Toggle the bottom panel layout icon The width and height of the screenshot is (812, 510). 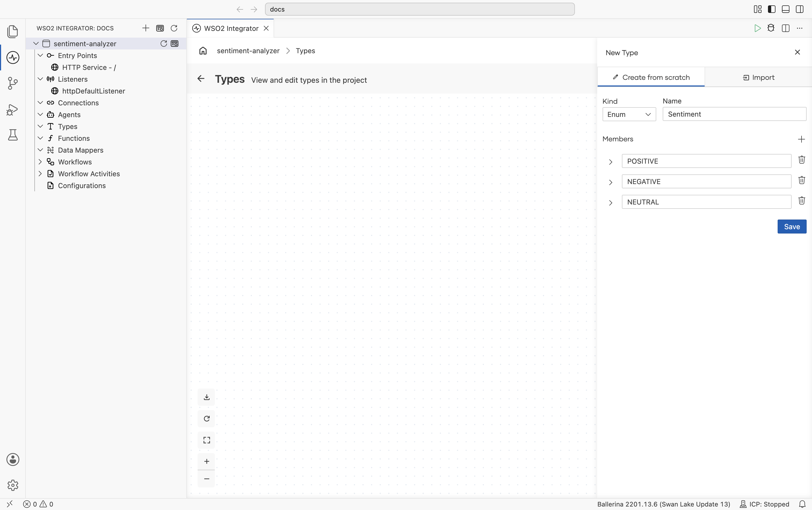pyautogui.click(x=785, y=9)
